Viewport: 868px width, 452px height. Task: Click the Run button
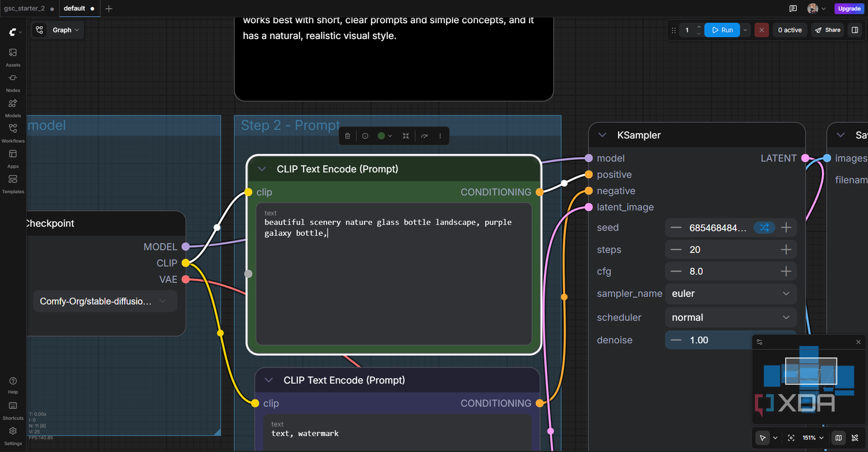(x=722, y=30)
